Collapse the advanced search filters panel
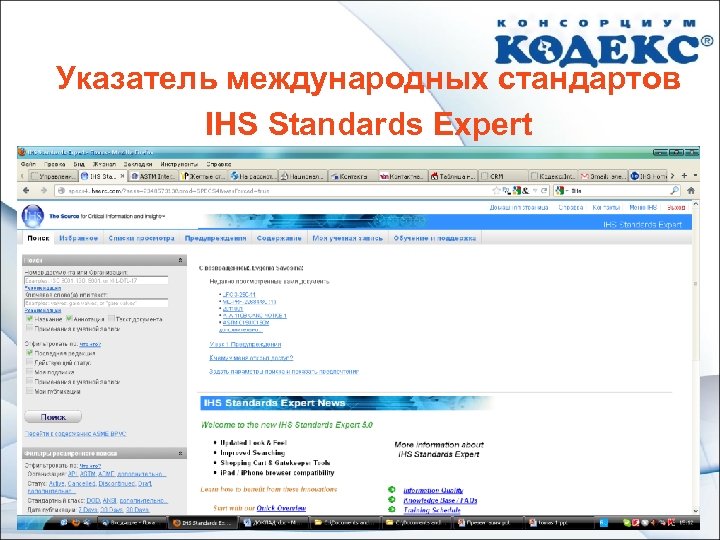The height and width of the screenshot is (540, 720). pyautogui.click(x=180, y=453)
